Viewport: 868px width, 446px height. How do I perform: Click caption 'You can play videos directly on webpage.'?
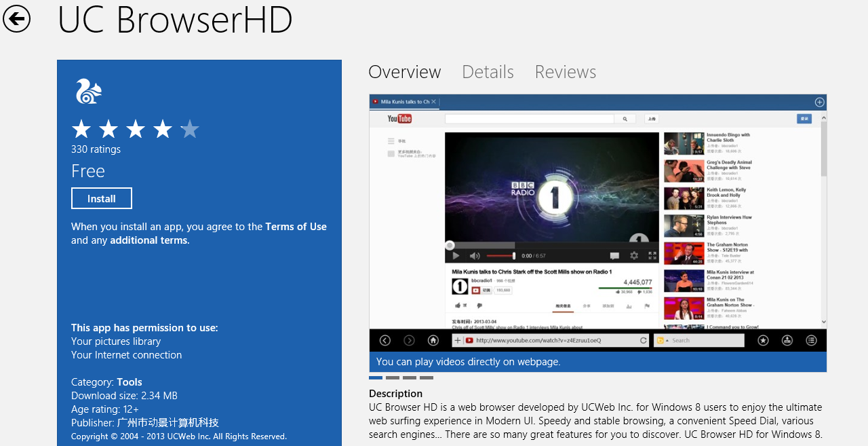pos(469,362)
